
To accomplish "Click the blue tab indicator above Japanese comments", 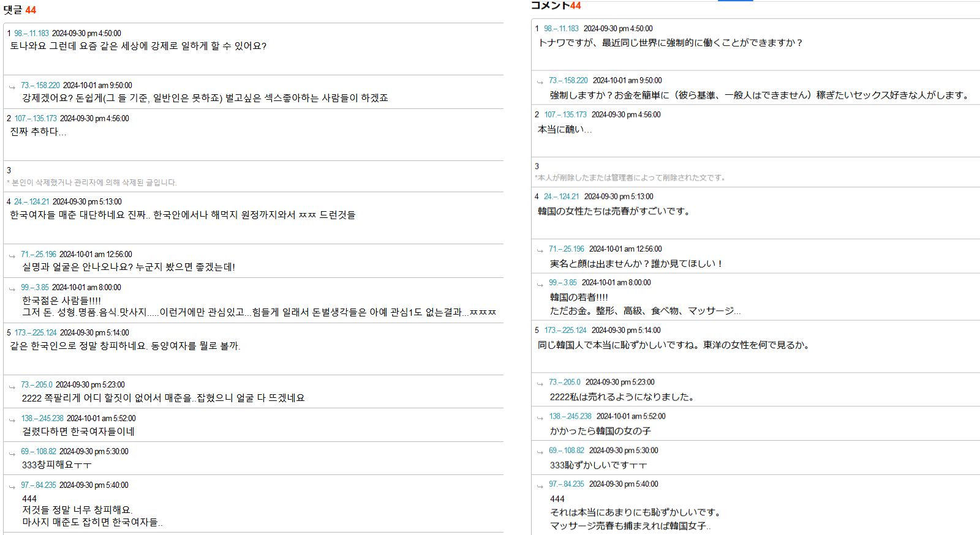I will (x=735, y=1).
